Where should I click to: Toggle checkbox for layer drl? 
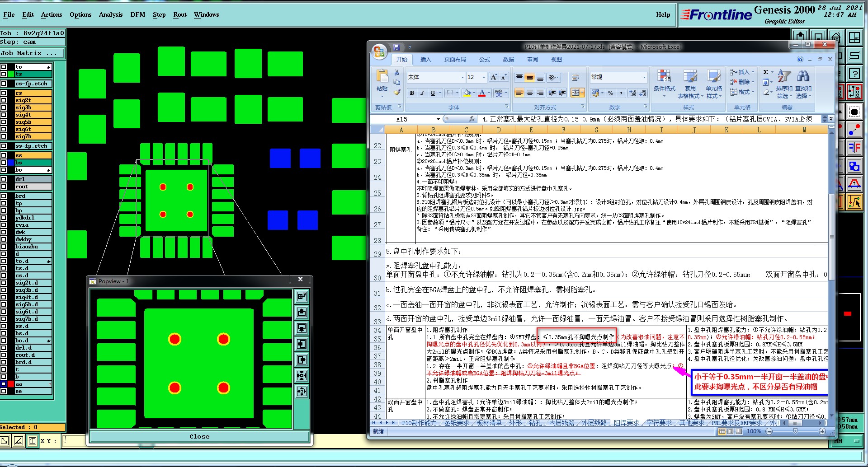[4, 179]
